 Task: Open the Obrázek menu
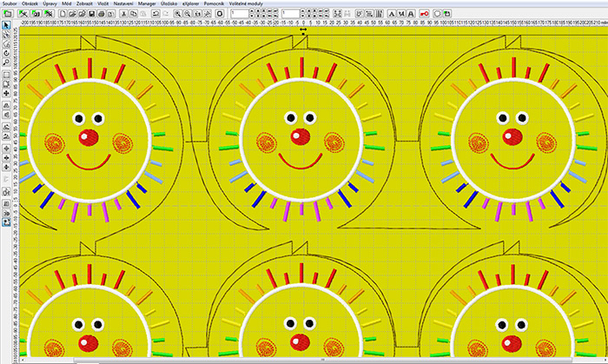(x=30, y=3)
